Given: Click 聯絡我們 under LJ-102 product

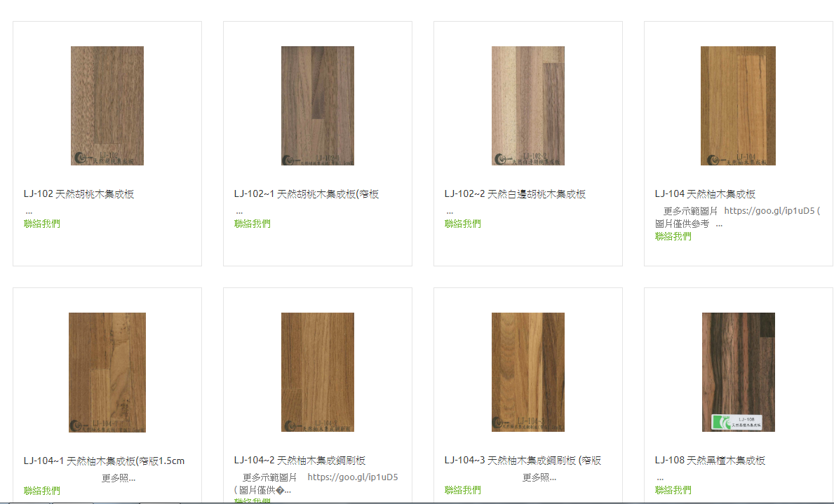Looking at the screenshot, I should point(42,224).
